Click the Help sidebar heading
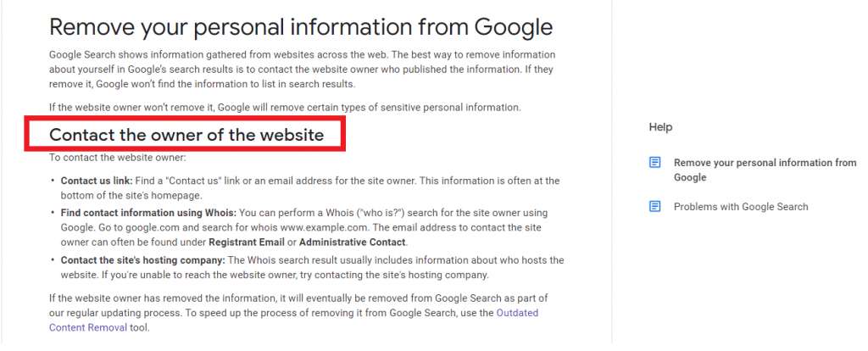This screenshot has width=868, height=351. 660,127
